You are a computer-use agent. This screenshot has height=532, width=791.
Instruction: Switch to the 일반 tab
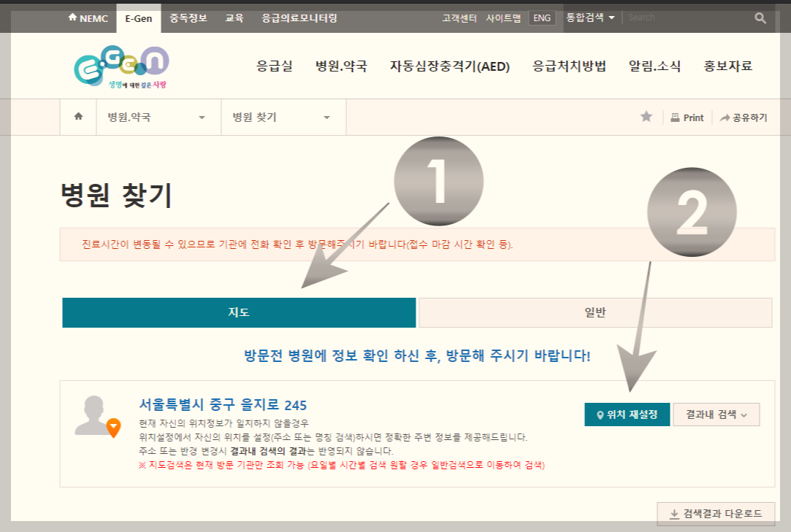(595, 312)
